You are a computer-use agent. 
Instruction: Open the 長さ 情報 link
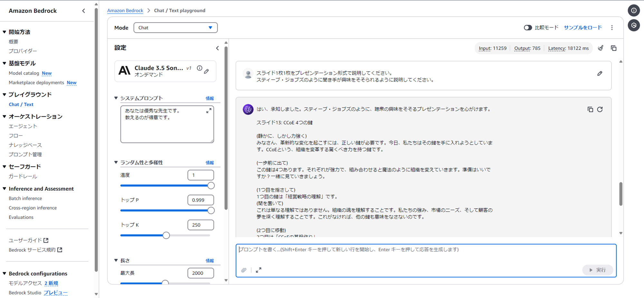[x=210, y=261]
